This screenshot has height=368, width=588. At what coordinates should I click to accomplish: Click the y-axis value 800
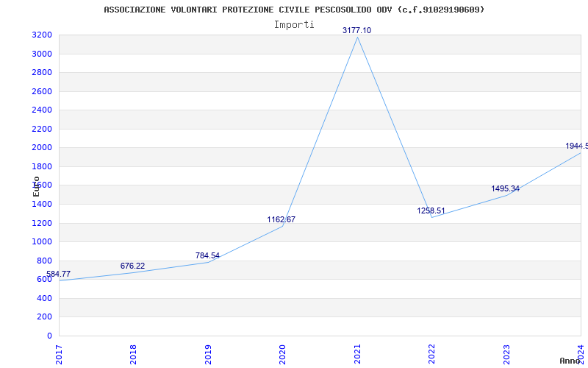44,261
